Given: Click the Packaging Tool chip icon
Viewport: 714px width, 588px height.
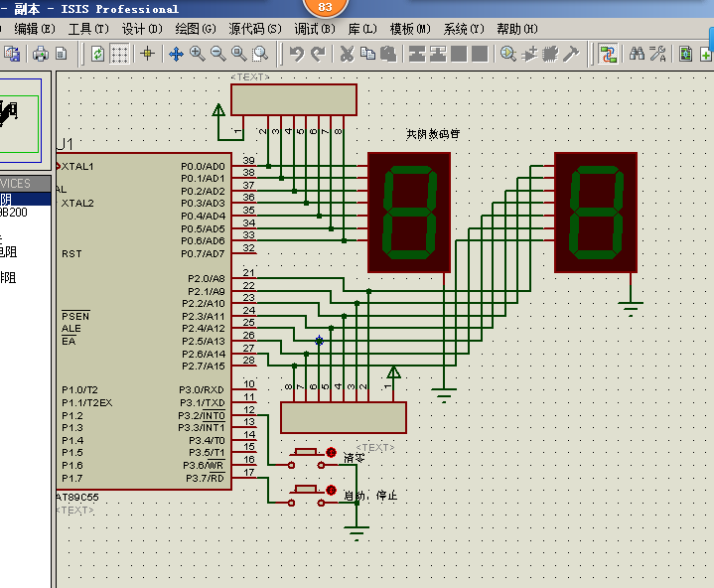Looking at the screenshot, I should [x=550, y=54].
